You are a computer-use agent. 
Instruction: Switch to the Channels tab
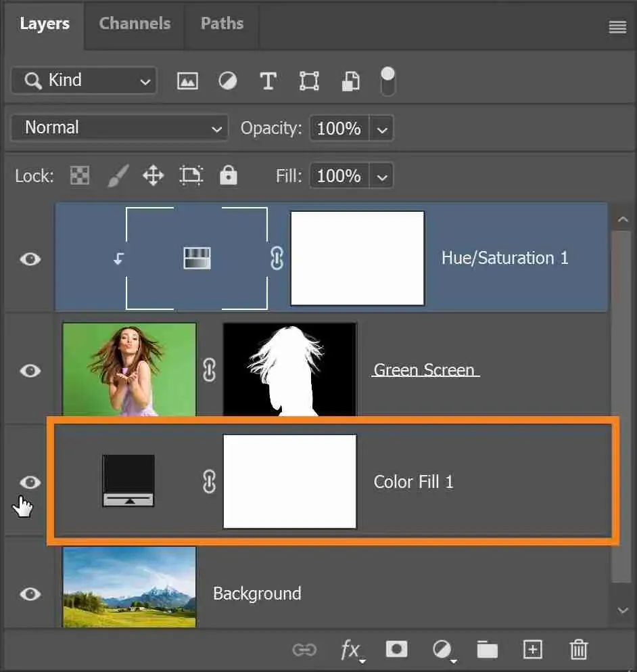pos(135,24)
